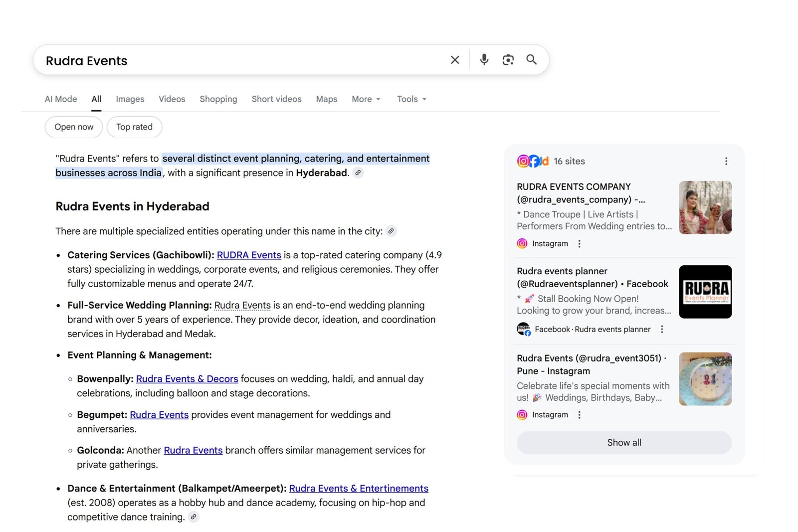Image resolution: width=798 pixels, height=532 pixels.
Task: Click the Facebook icon beside Rudra events planner
Action: pyautogui.click(x=524, y=329)
